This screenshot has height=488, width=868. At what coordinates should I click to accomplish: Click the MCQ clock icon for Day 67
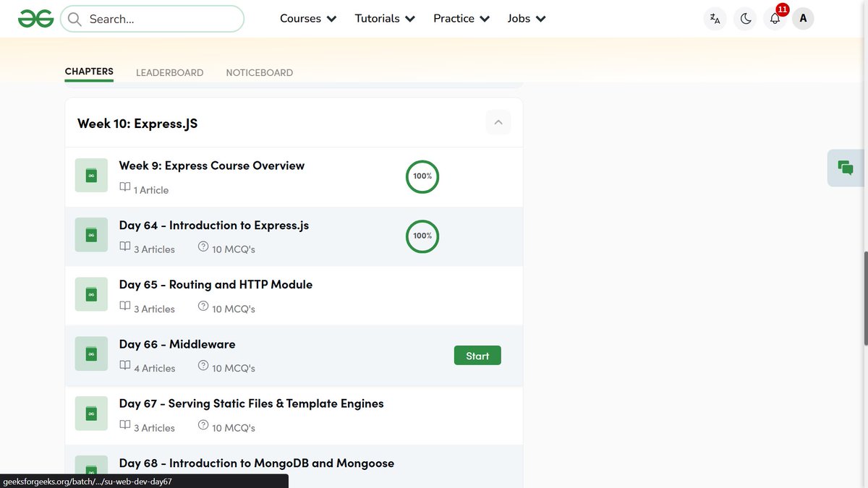click(203, 424)
